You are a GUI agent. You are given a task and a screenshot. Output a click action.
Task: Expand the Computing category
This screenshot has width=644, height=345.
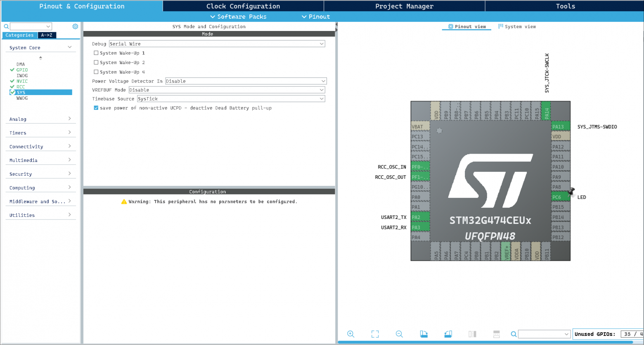coord(40,188)
